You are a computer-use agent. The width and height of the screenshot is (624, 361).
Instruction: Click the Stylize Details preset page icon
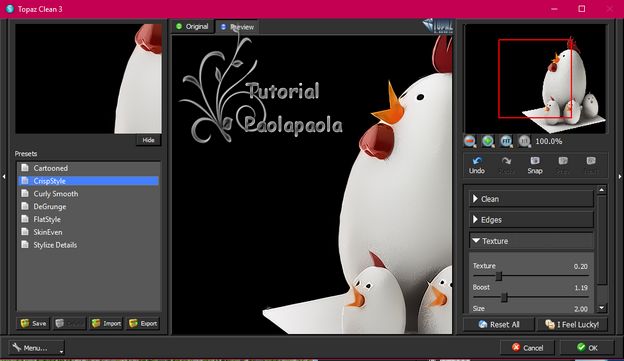tap(25, 244)
